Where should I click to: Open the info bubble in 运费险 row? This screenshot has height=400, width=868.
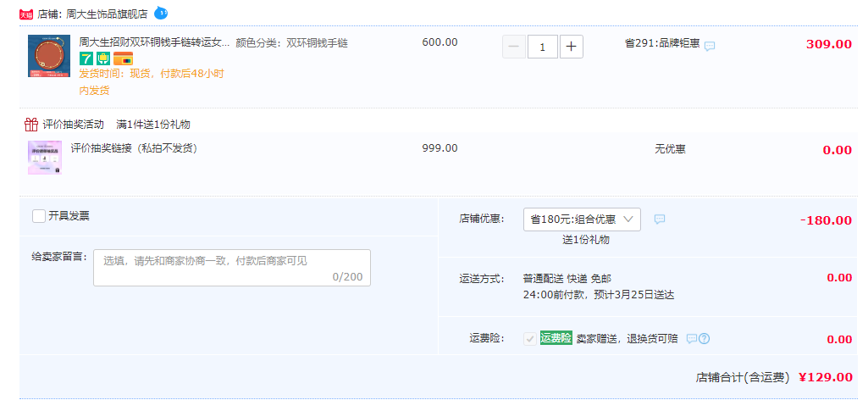[691, 338]
